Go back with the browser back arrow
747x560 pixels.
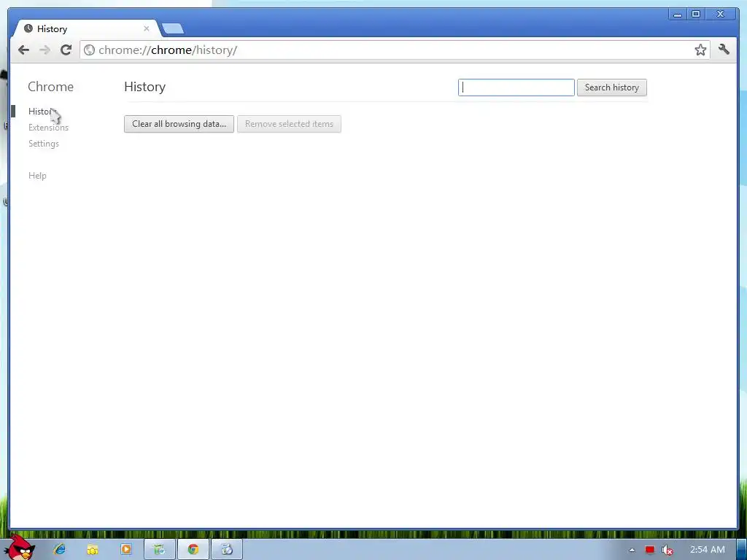23,50
